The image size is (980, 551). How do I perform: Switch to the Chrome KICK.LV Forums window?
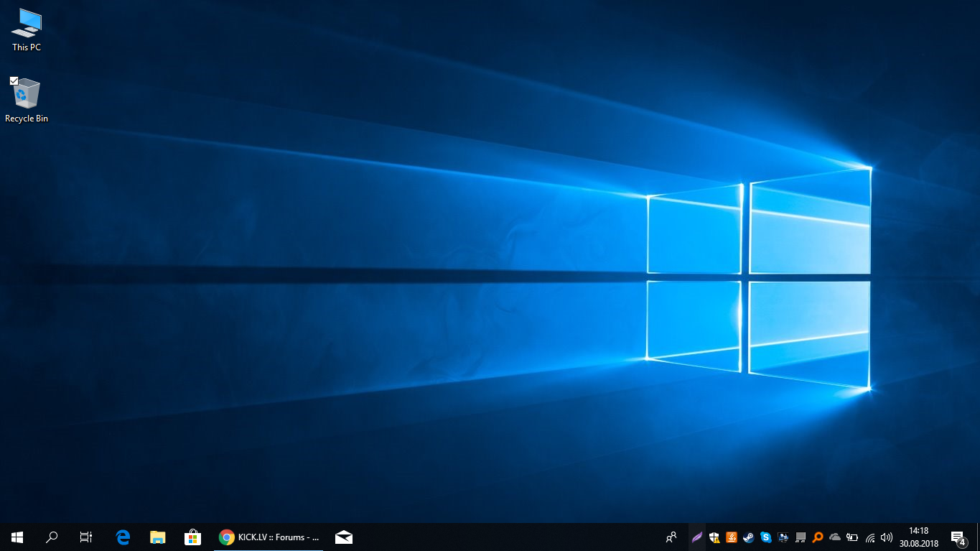[269, 537]
